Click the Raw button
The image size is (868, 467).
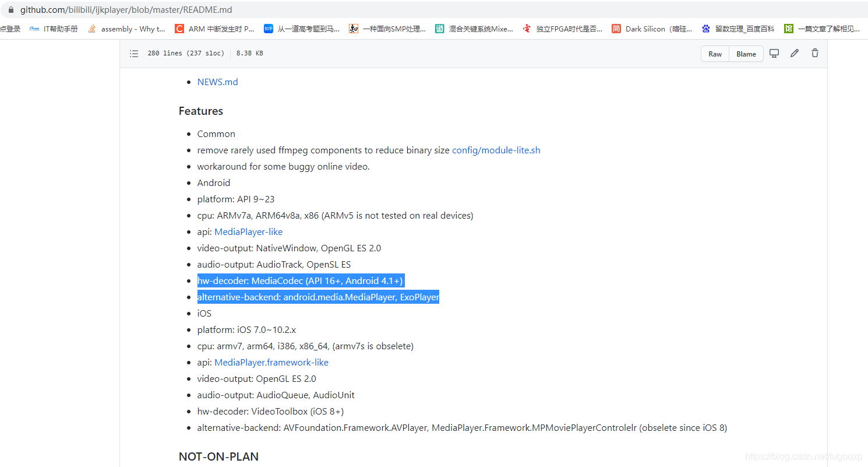click(x=715, y=54)
